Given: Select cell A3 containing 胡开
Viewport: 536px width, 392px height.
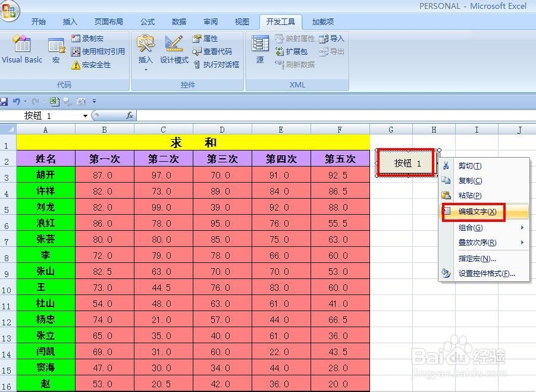Looking at the screenshot, I should (45, 174).
